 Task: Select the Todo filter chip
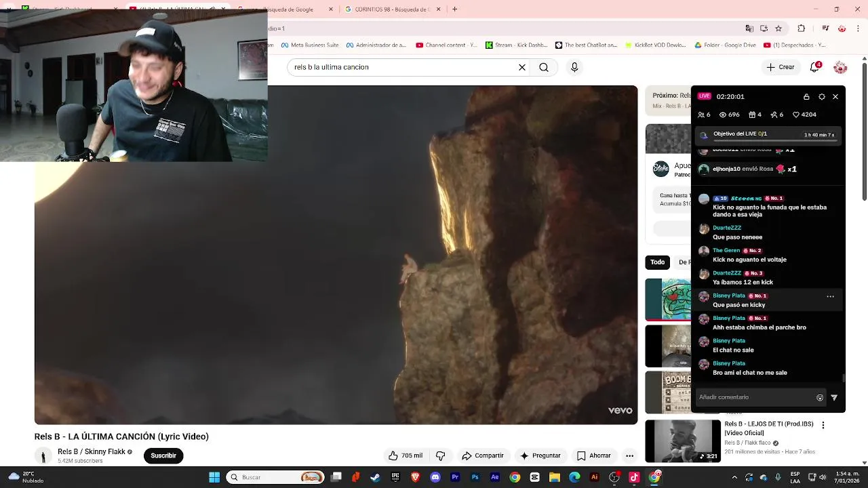point(658,262)
